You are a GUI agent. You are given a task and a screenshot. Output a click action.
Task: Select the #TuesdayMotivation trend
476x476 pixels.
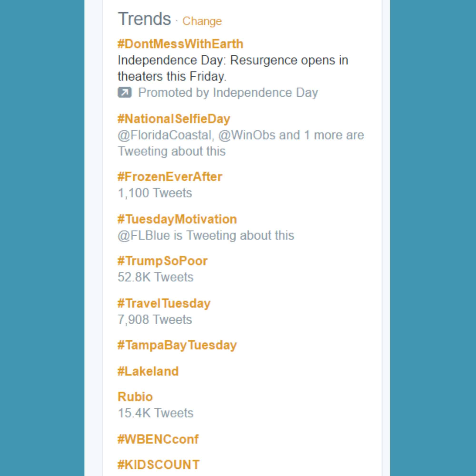[177, 219]
